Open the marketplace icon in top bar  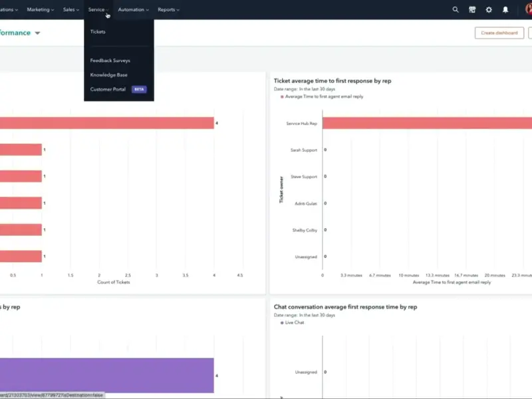coord(472,10)
